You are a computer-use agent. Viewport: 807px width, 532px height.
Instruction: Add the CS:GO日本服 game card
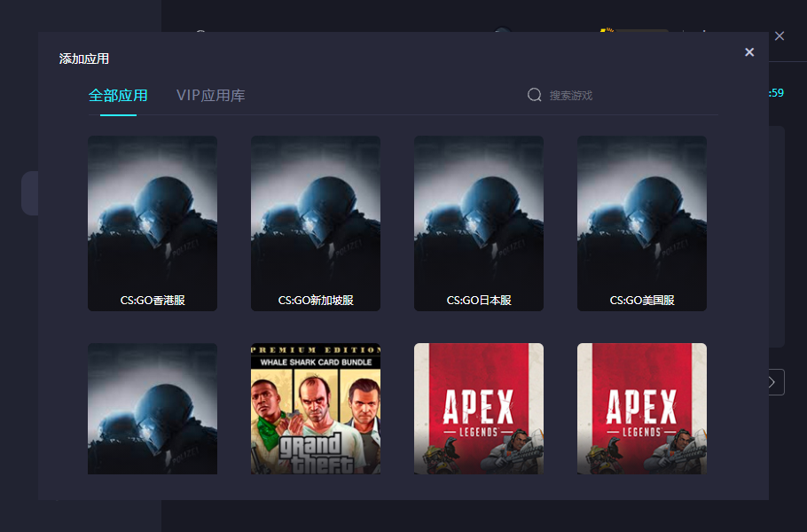point(479,223)
